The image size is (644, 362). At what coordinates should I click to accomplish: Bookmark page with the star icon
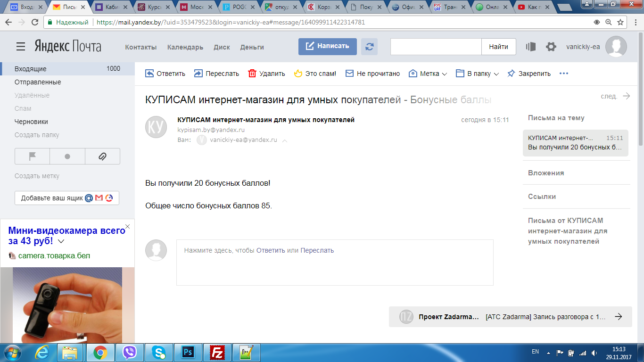pos(620,22)
